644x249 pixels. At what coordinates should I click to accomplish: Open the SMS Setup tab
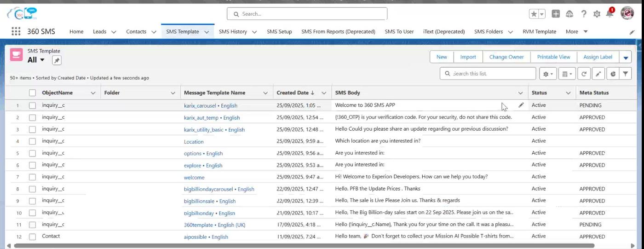(x=279, y=32)
